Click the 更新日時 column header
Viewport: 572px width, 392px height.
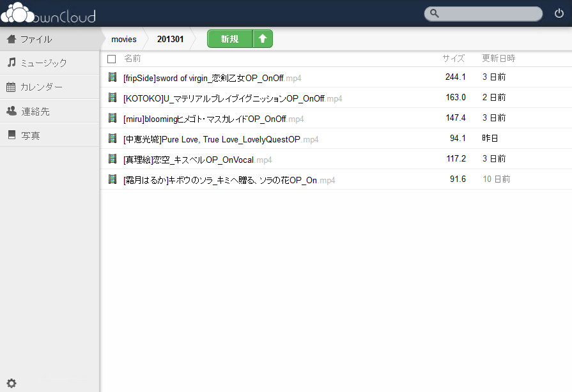[x=499, y=58]
